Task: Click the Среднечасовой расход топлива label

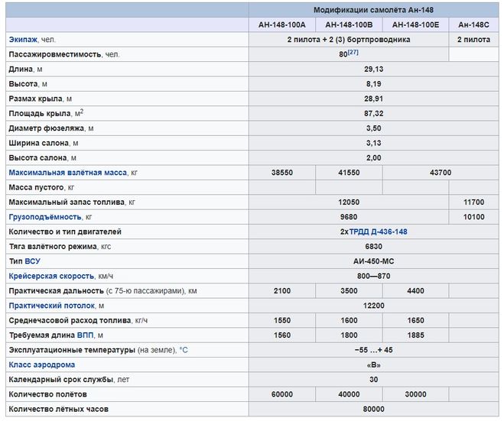Action: click(x=78, y=320)
